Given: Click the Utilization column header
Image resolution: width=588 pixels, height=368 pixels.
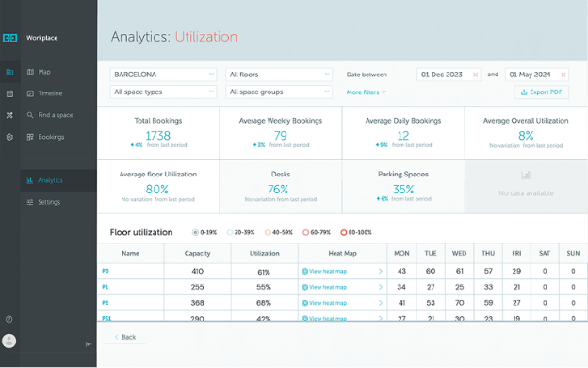Looking at the screenshot, I should pyautogui.click(x=265, y=254).
